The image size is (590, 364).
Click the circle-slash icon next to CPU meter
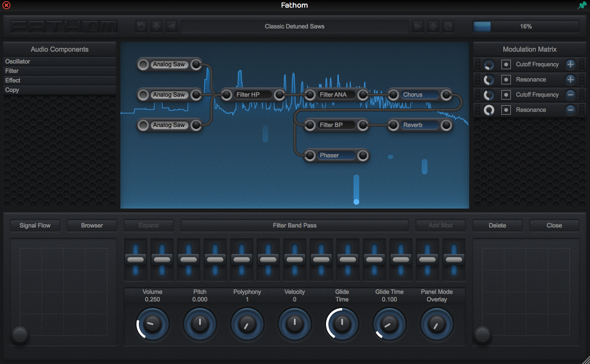click(x=448, y=26)
